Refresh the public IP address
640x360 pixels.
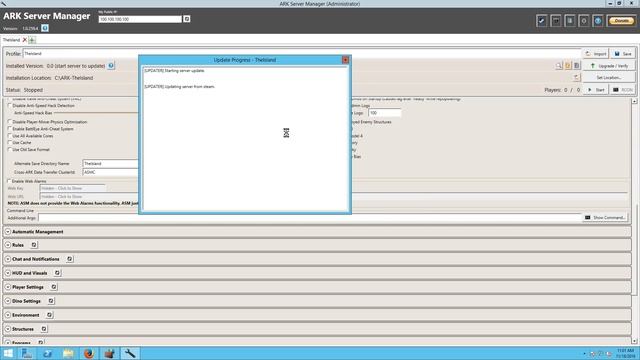(x=187, y=19)
